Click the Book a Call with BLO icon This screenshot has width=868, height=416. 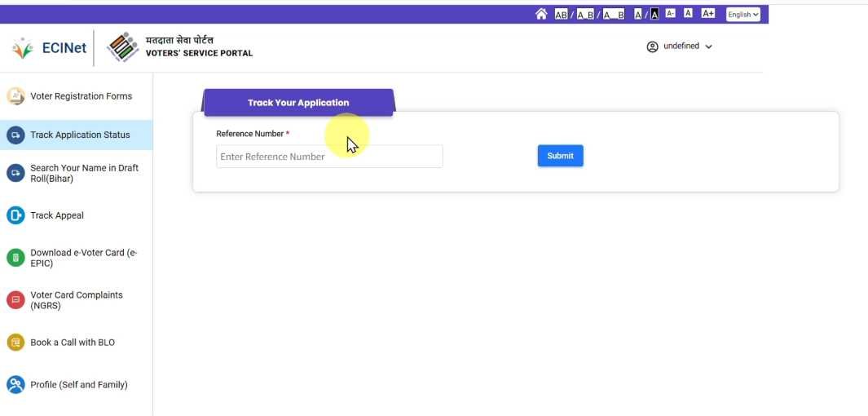tap(15, 343)
